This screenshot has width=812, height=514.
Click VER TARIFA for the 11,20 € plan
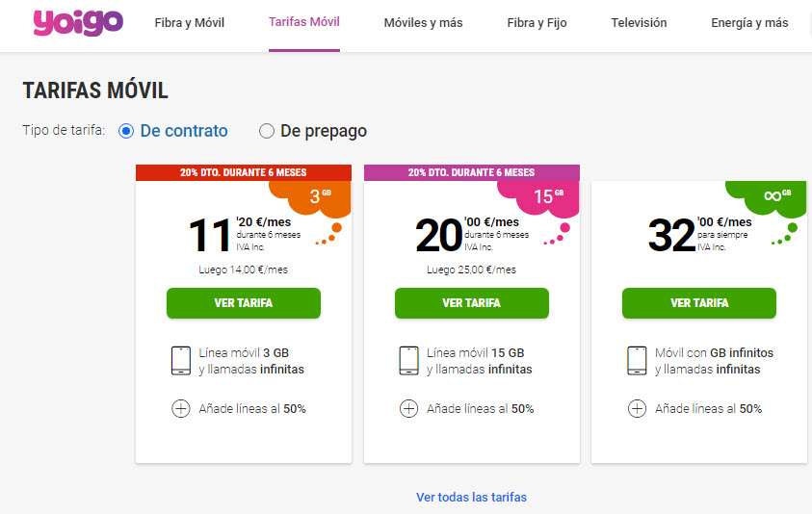pyautogui.click(x=244, y=303)
